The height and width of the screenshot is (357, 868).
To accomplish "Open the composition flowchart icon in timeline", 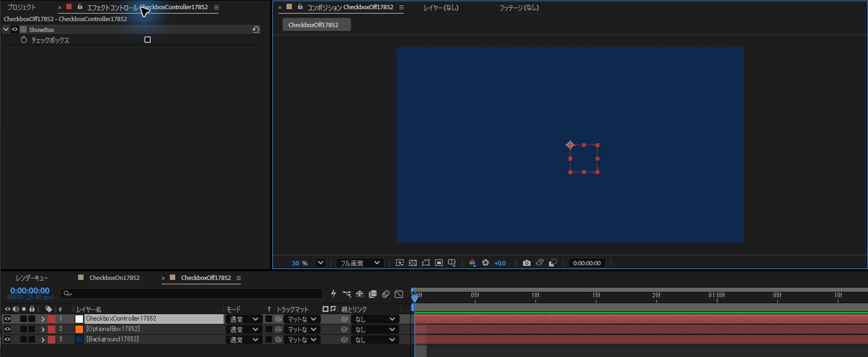I will pos(347,294).
